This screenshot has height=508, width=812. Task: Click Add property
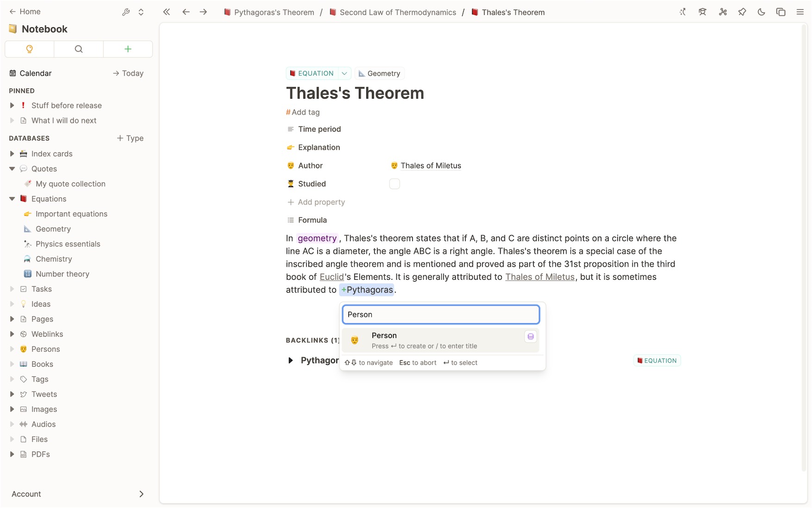pos(316,202)
